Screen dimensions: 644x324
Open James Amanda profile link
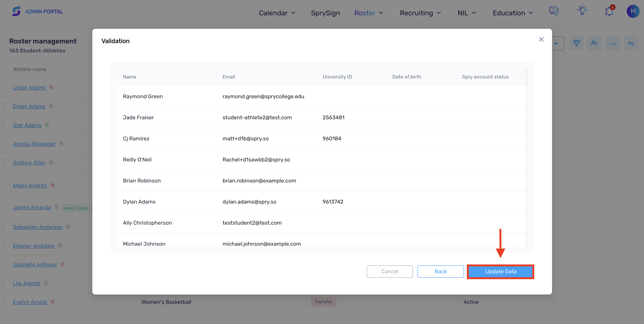click(x=32, y=207)
